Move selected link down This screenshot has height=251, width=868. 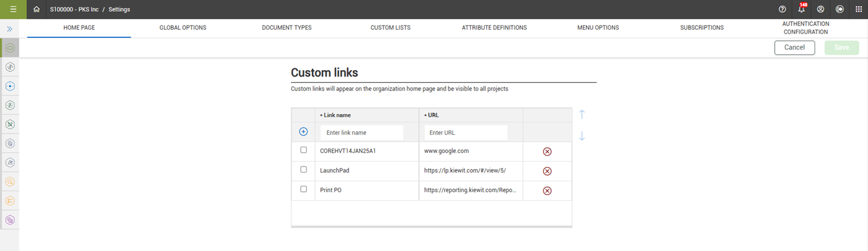[582, 135]
